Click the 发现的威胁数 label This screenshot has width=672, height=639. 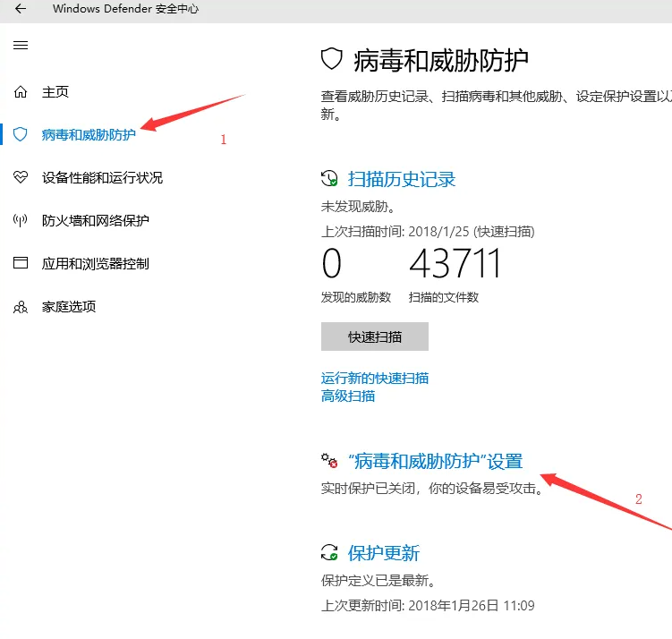[x=356, y=297]
